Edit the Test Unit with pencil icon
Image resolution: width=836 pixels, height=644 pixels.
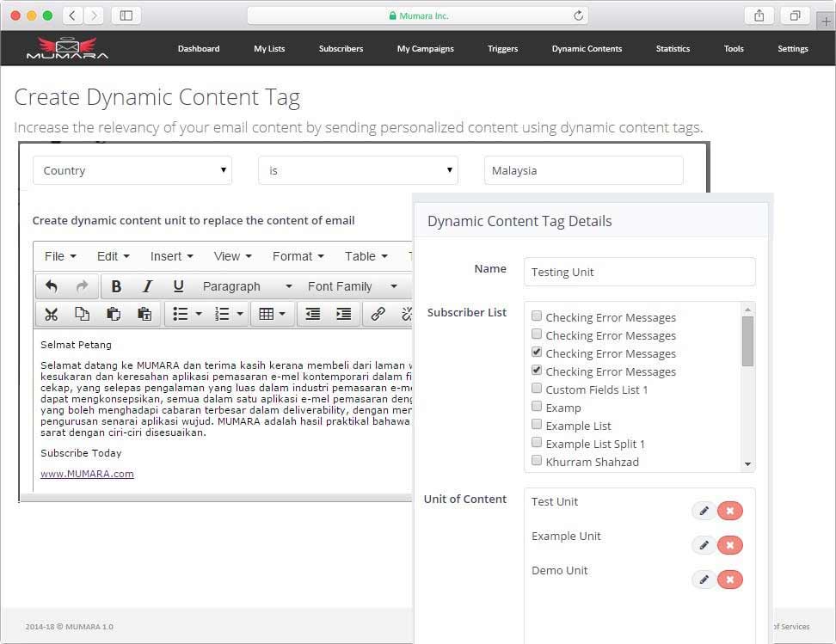[x=704, y=511]
